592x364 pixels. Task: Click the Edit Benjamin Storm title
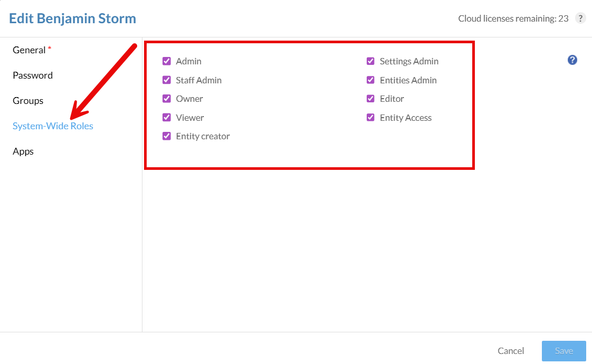[x=72, y=18]
